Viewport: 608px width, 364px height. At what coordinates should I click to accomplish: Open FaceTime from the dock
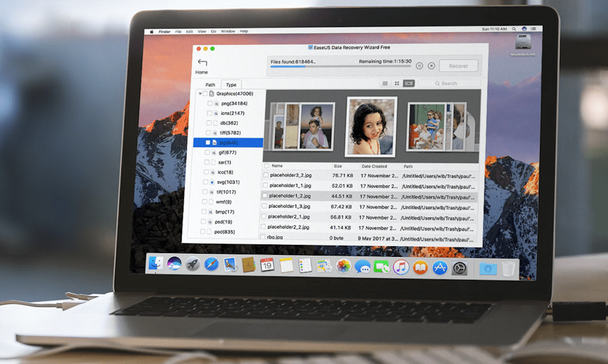coord(382,267)
